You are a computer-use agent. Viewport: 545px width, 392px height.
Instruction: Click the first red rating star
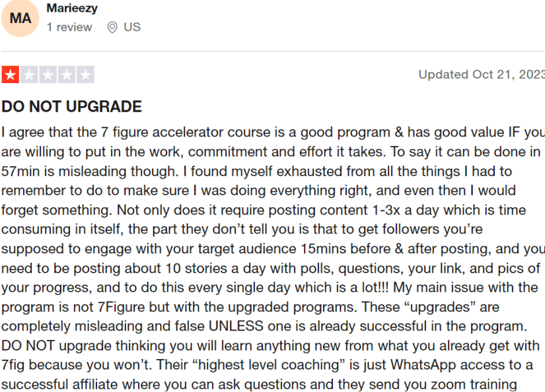tap(11, 75)
